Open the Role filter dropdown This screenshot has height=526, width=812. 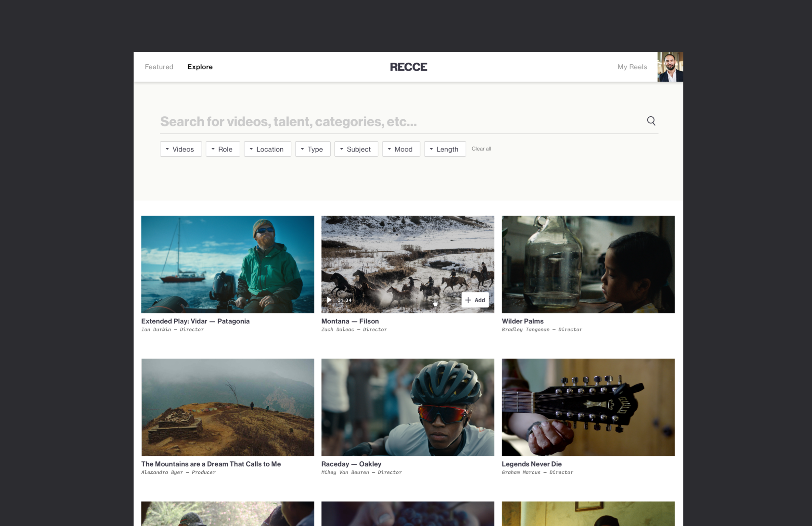[x=223, y=149]
